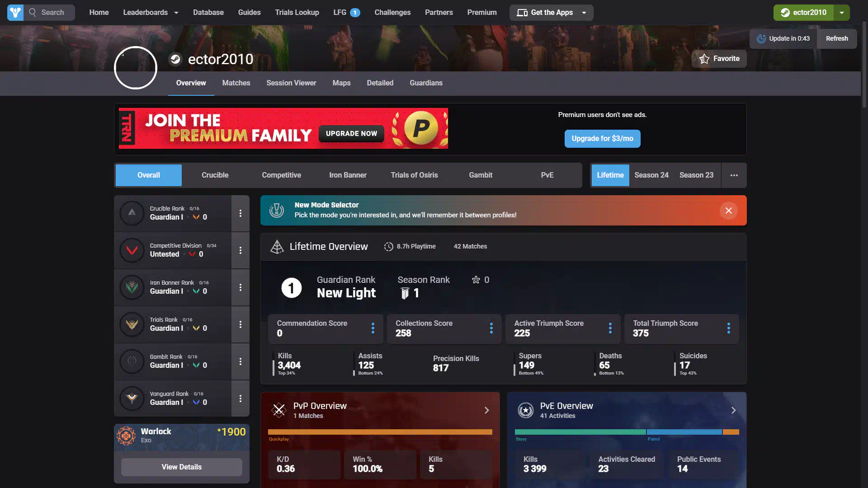Click the Lifetime Overview tricorn icon
This screenshot has width=868, height=488.
(277, 247)
